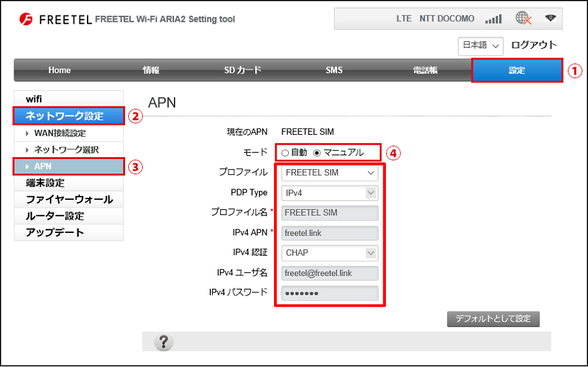
Task: Click the IPv4 パスワード field
Action: (330, 293)
